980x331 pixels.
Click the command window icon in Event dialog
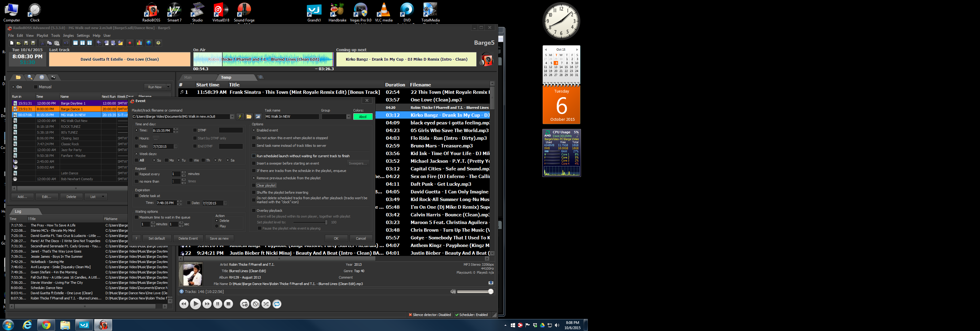[258, 116]
